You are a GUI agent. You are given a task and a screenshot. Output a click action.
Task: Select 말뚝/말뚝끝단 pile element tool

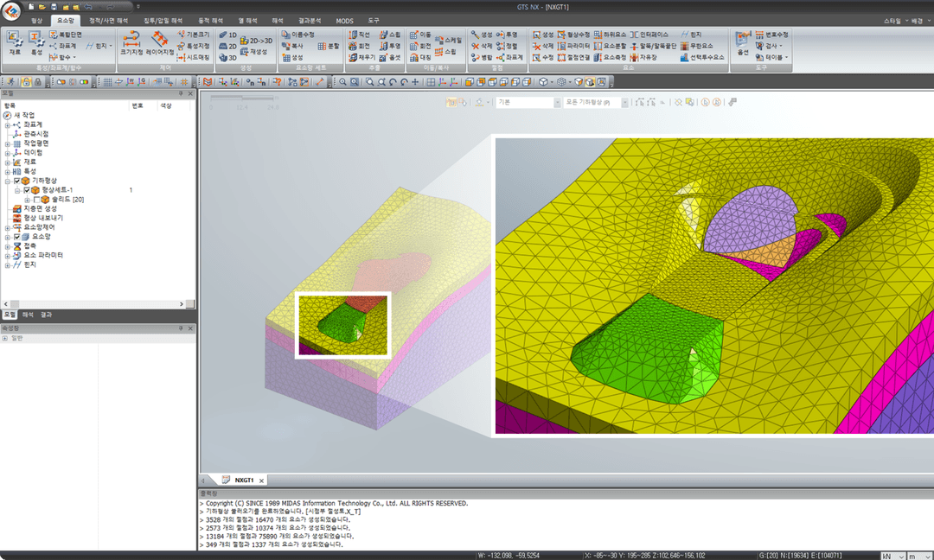(653, 46)
